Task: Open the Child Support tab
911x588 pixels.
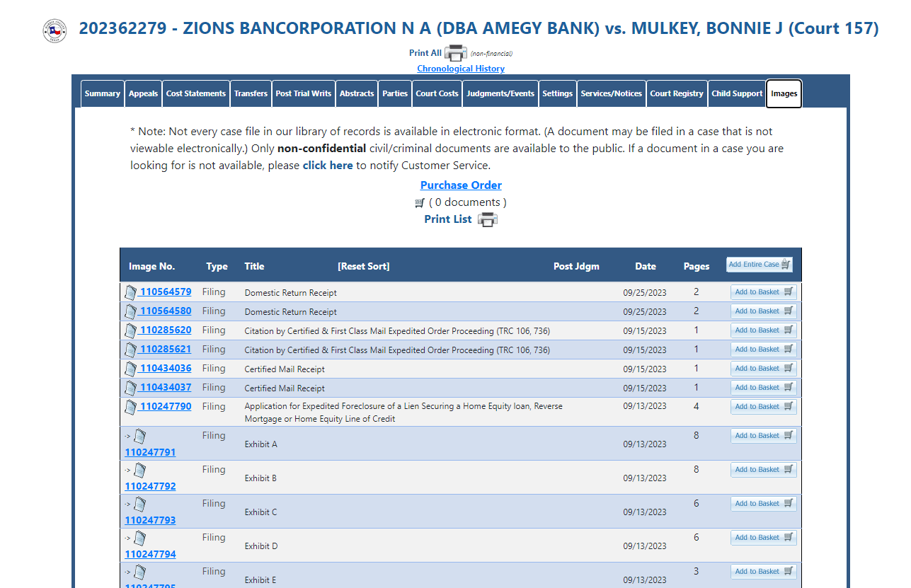Action: pyautogui.click(x=737, y=93)
